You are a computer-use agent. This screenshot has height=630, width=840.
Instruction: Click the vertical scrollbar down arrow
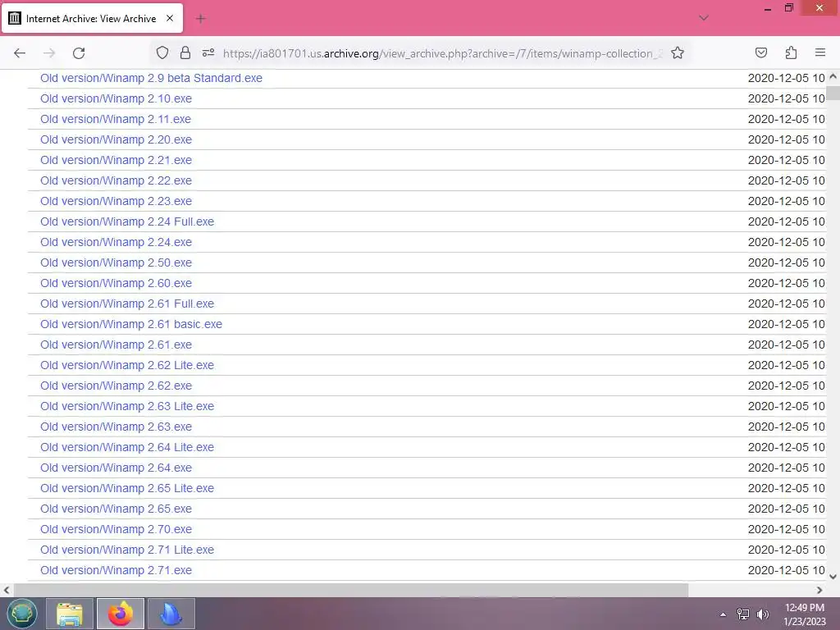(x=833, y=577)
